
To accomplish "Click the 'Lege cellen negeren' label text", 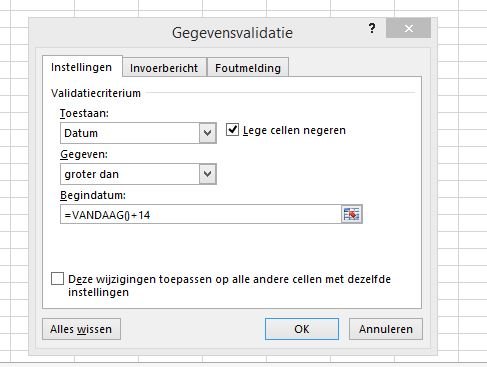I will coord(294,130).
